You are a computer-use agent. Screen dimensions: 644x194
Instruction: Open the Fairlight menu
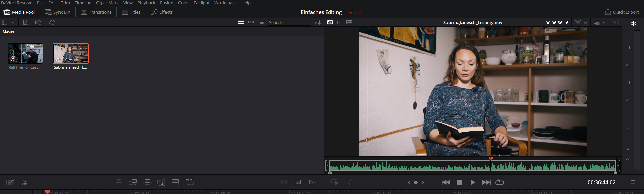click(201, 3)
